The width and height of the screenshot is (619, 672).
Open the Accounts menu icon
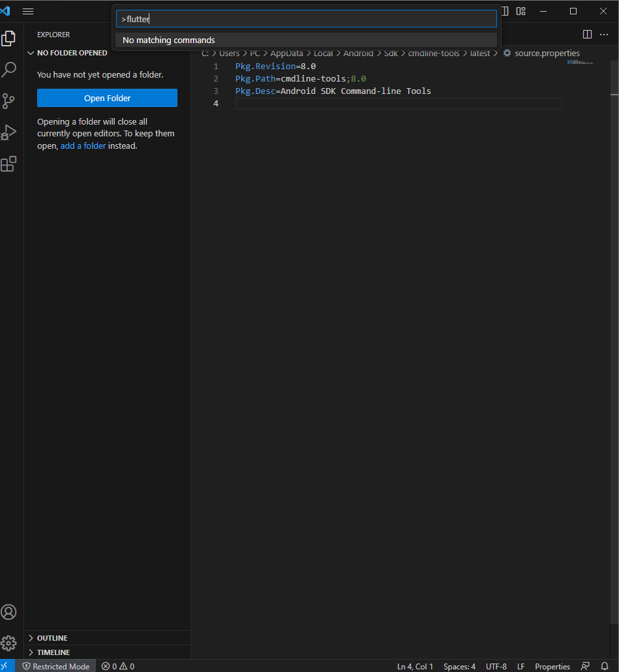coord(8,611)
